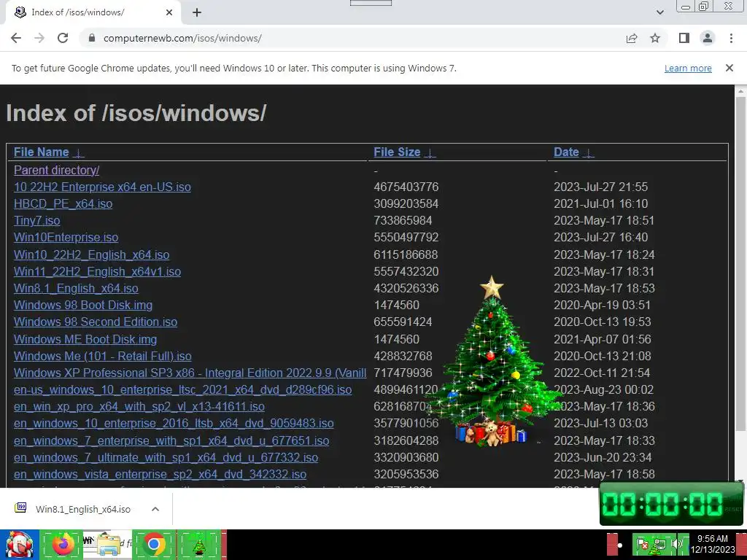Open the Chrome three-dot menu
Viewport: 747px width, 560px height.
tap(731, 38)
